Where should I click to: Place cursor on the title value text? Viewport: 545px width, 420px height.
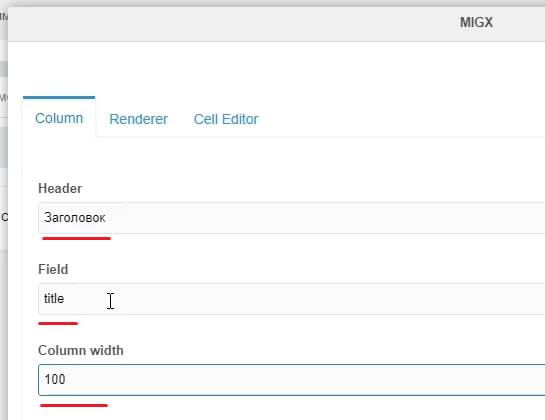tap(54, 299)
